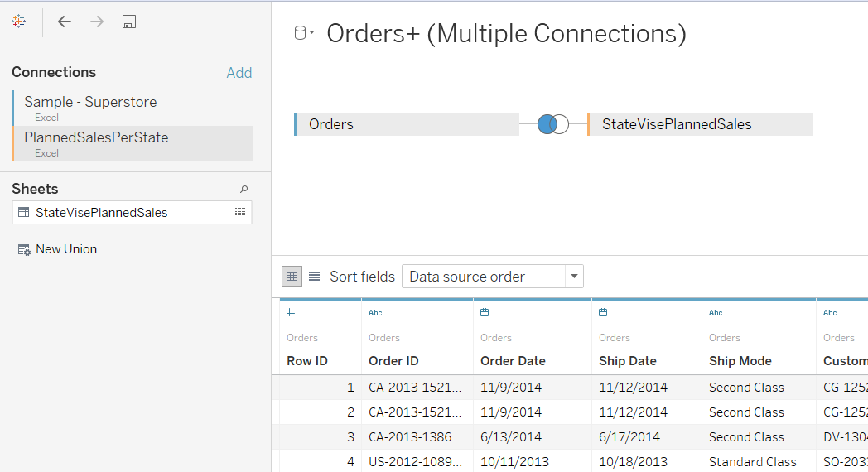This screenshot has height=472, width=868.
Task: Switch to data grid preview view
Action: [292, 276]
